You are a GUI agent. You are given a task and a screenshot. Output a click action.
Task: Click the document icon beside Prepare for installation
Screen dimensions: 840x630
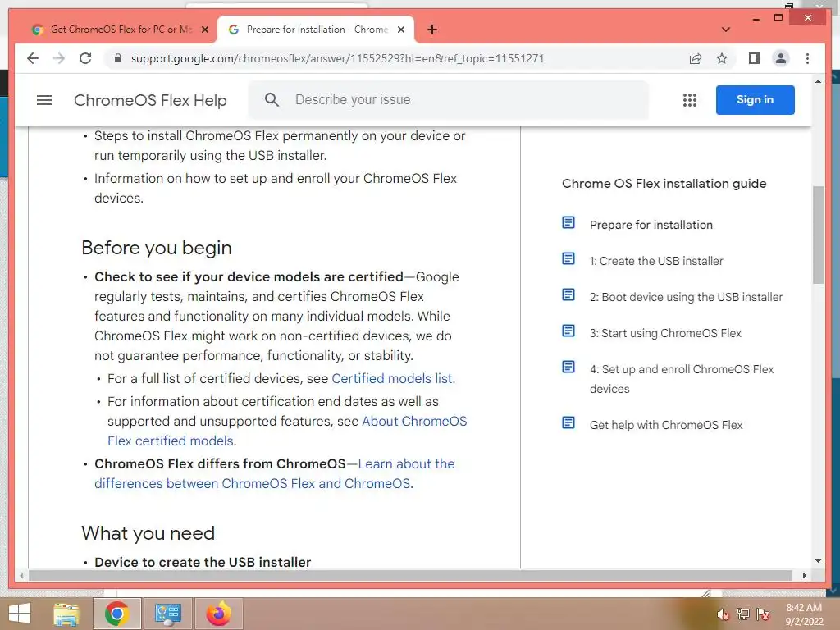click(x=568, y=222)
